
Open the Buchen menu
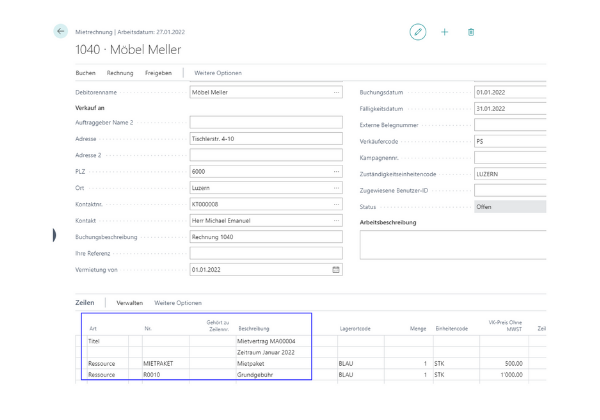[x=86, y=73]
